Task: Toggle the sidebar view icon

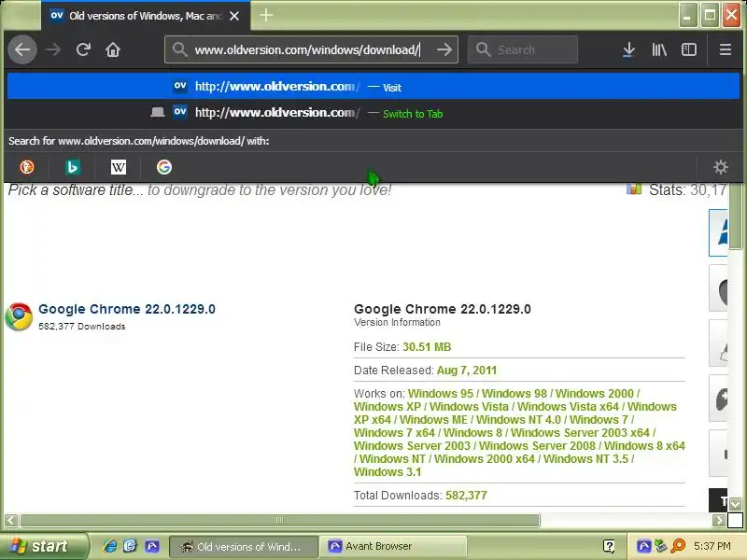Action: (x=689, y=49)
